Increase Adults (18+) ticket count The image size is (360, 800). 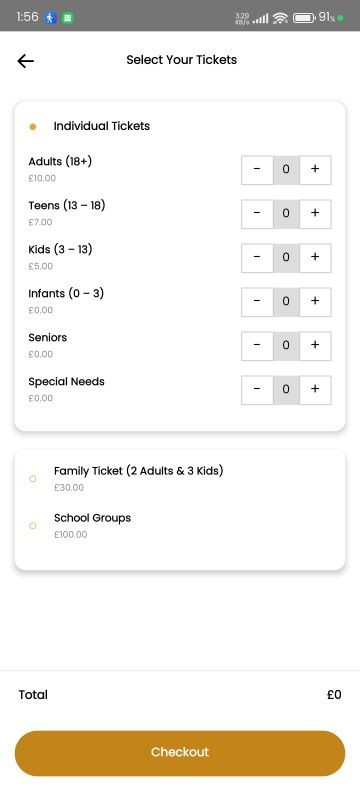315,170
